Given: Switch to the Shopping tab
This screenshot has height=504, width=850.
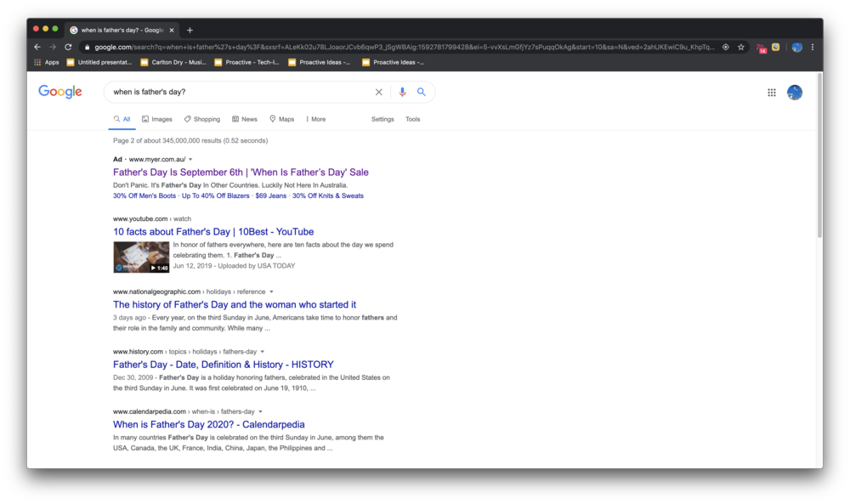Looking at the screenshot, I should pyautogui.click(x=202, y=119).
